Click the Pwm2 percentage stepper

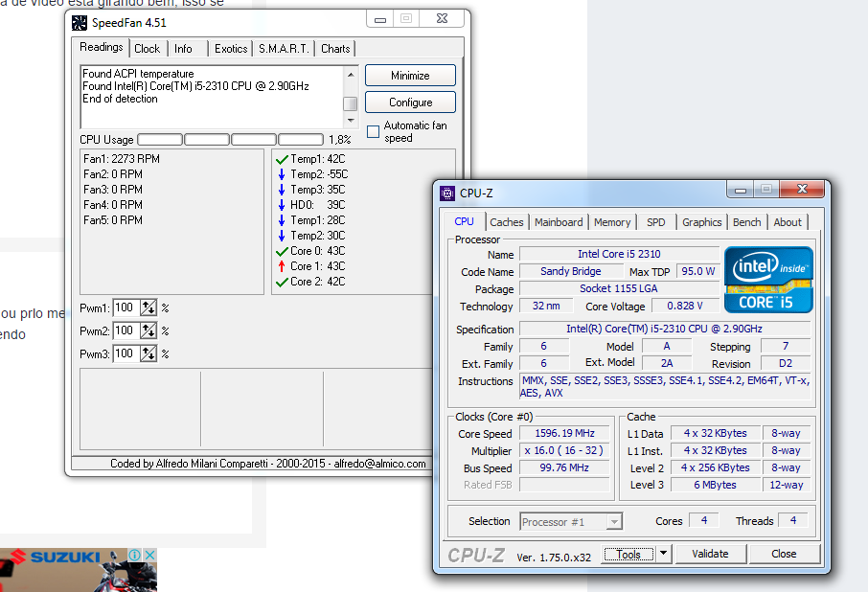point(148,330)
